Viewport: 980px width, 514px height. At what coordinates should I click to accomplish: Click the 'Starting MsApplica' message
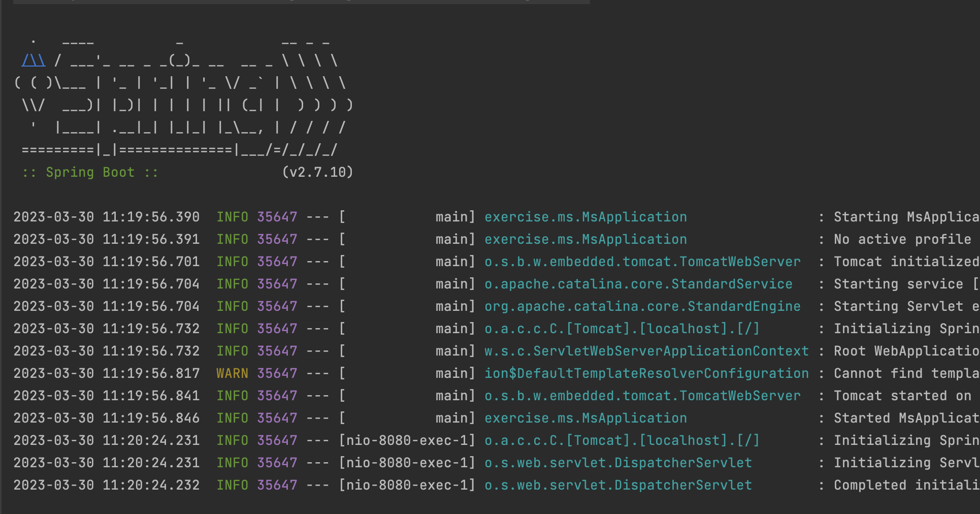(906, 217)
